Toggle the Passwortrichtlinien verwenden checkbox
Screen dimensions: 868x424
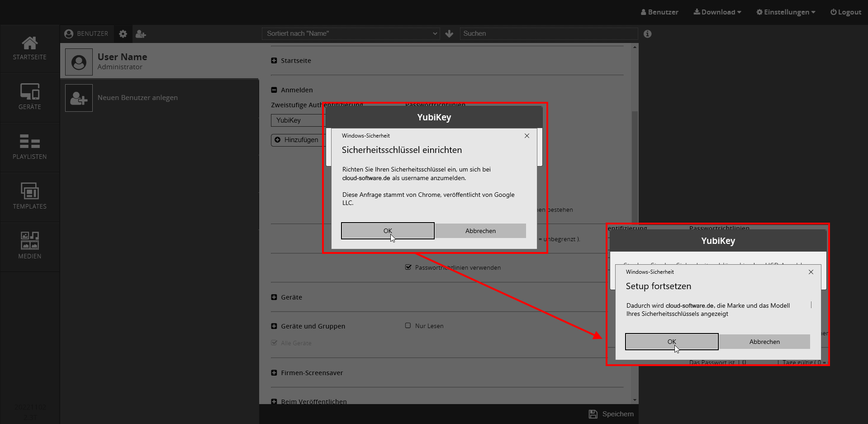click(408, 267)
